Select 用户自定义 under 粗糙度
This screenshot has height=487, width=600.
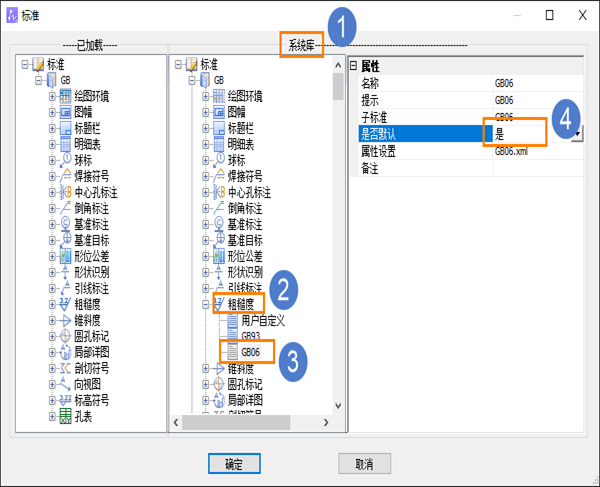pos(263,320)
